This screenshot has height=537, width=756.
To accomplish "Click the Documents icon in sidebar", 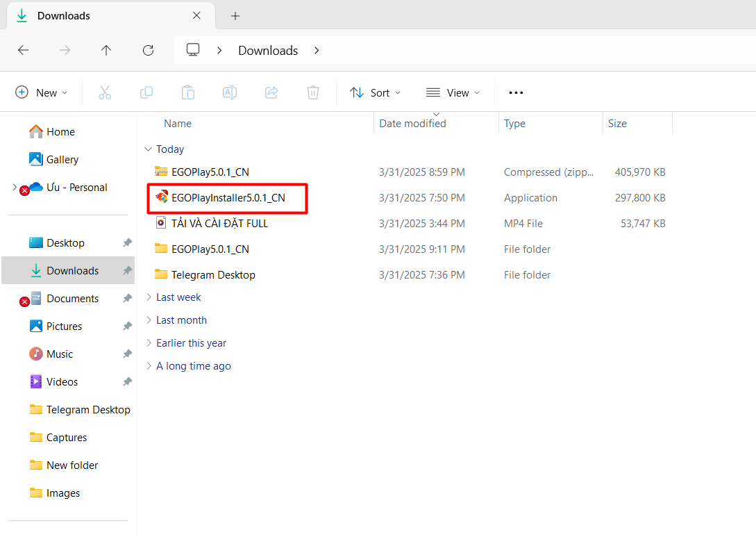I will coord(36,298).
